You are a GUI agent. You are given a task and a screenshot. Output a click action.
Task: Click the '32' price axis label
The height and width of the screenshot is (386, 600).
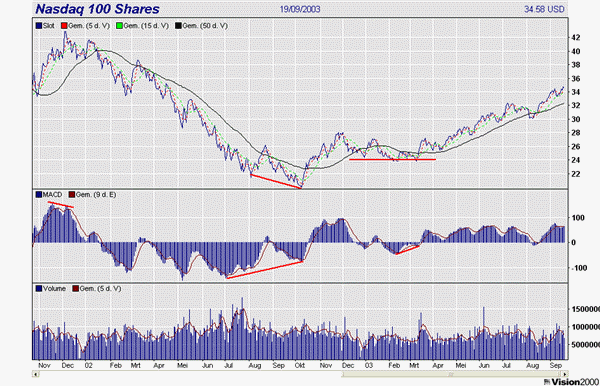point(576,106)
